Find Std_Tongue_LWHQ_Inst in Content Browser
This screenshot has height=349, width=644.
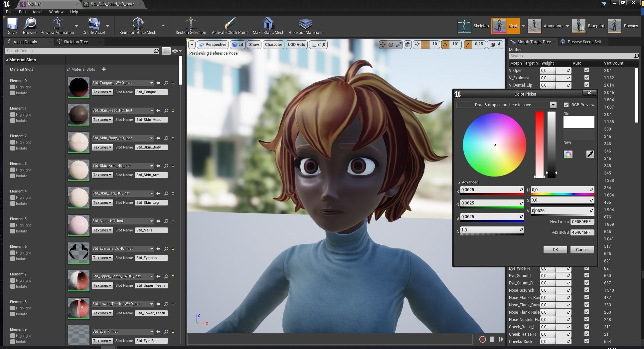coord(166,83)
